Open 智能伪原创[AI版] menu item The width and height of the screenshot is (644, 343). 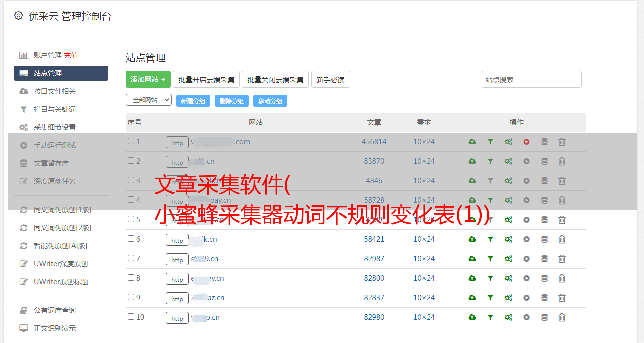61,246
